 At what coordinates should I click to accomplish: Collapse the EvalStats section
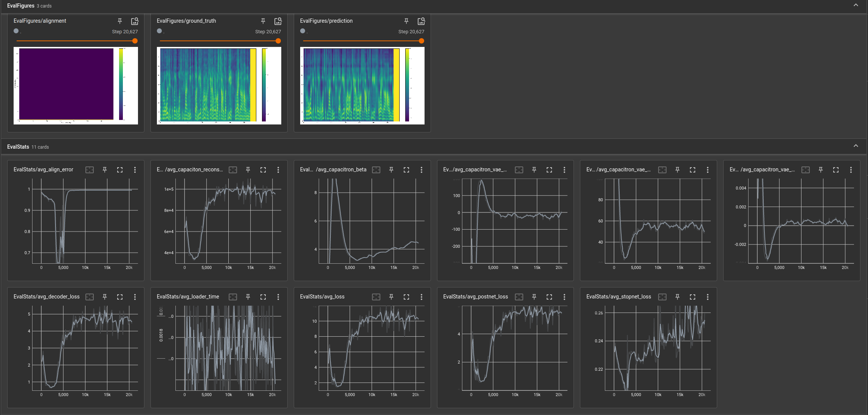(x=856, y=146)
